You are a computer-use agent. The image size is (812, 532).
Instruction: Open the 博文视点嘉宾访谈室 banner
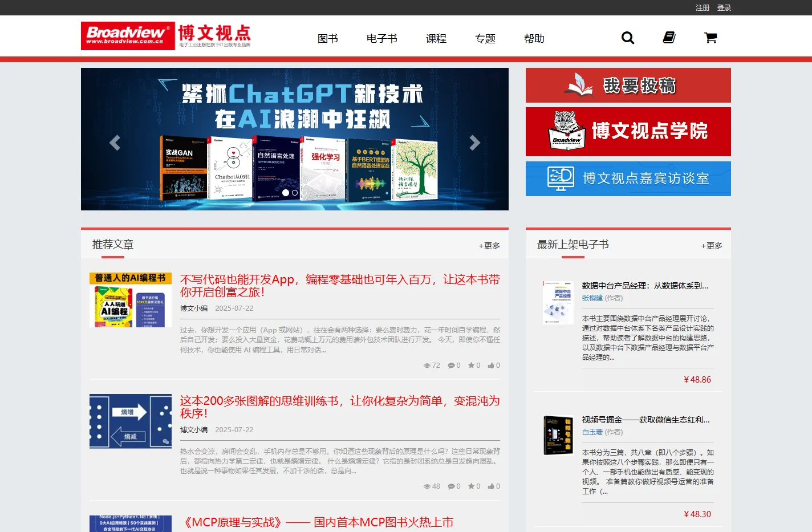pos(628,178)
